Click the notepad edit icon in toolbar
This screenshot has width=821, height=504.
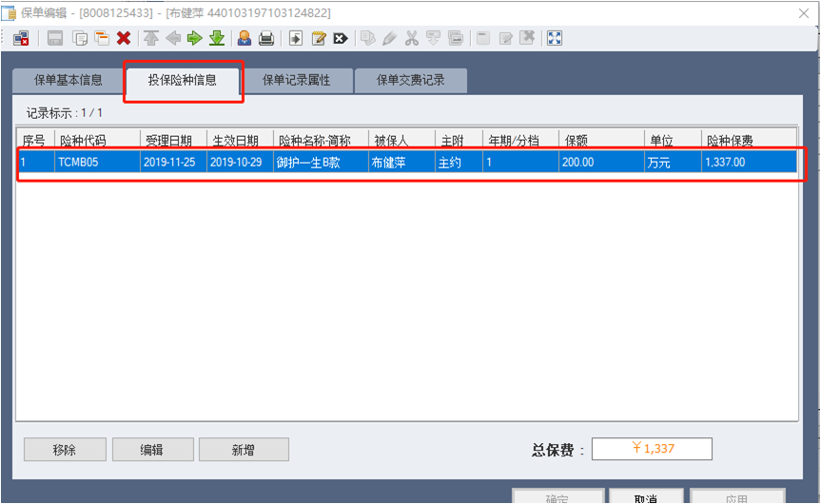click(319, 38)
